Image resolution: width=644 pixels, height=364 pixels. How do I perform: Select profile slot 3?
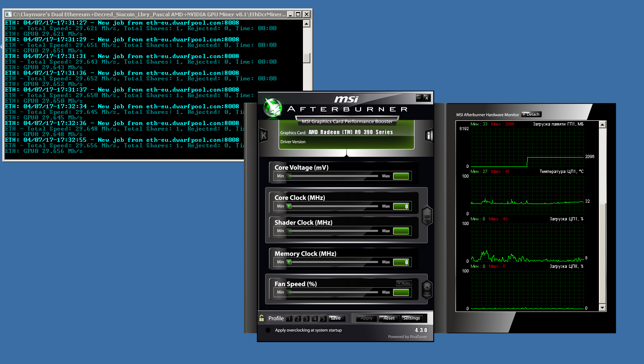(306, 318)
